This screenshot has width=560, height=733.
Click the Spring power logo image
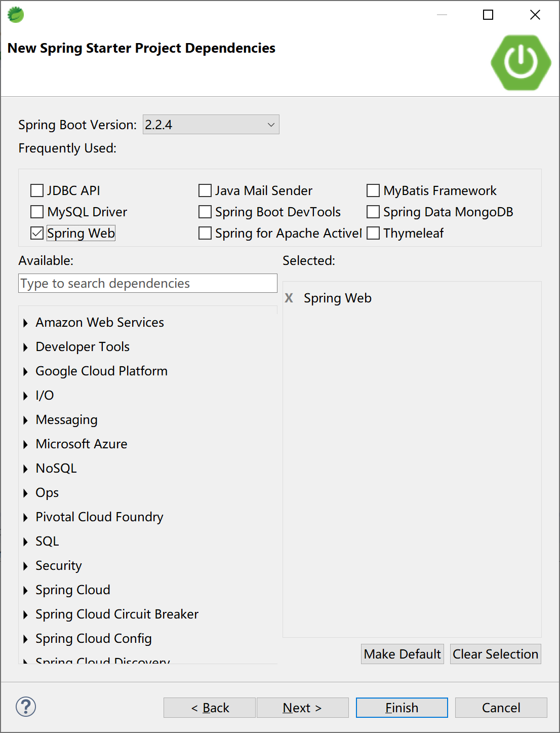pyautogui.click(x=521, y=63)
